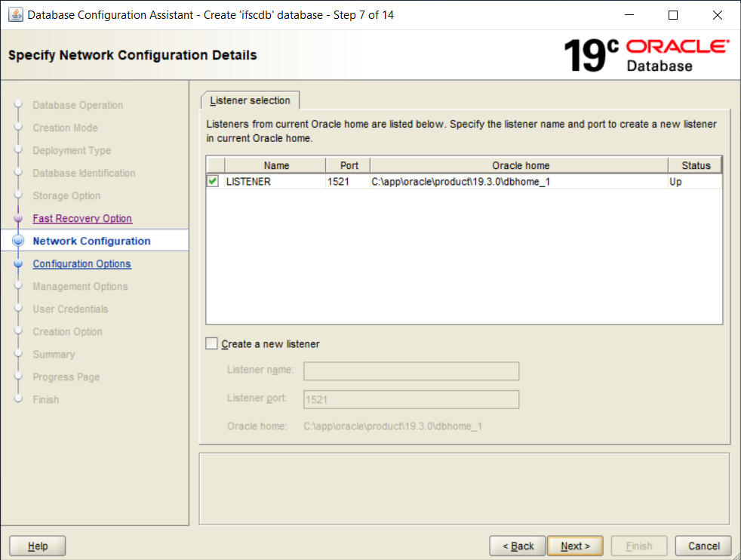The width and height of the screenshot is (741, 560).
Task: Click the Listener name text field
Action: click(411, 371)
